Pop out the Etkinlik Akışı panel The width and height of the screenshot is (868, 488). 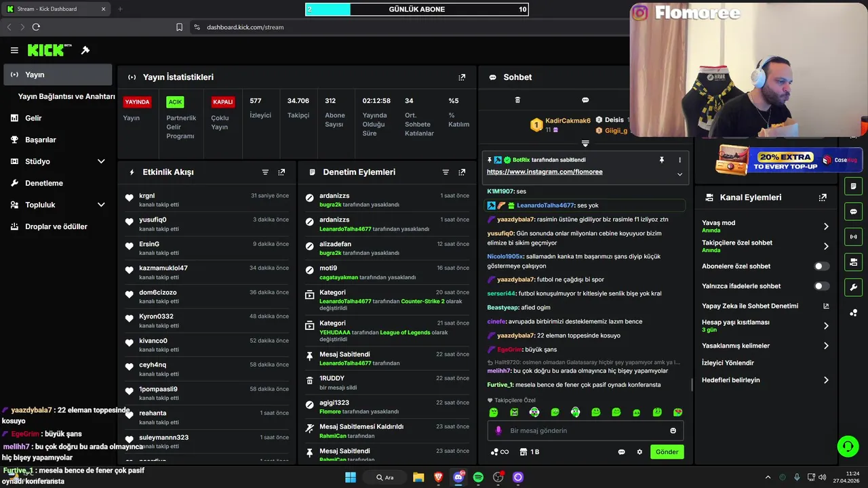click(281, 172)
